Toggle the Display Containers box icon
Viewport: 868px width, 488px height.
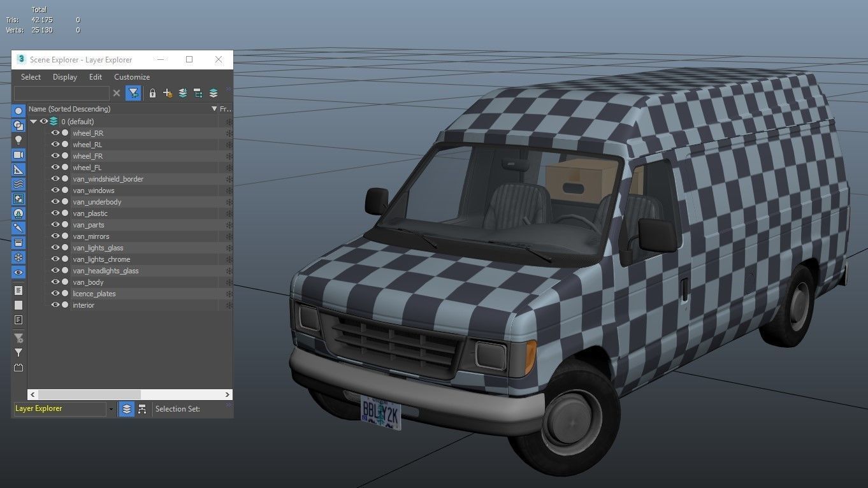coord(18,243)
